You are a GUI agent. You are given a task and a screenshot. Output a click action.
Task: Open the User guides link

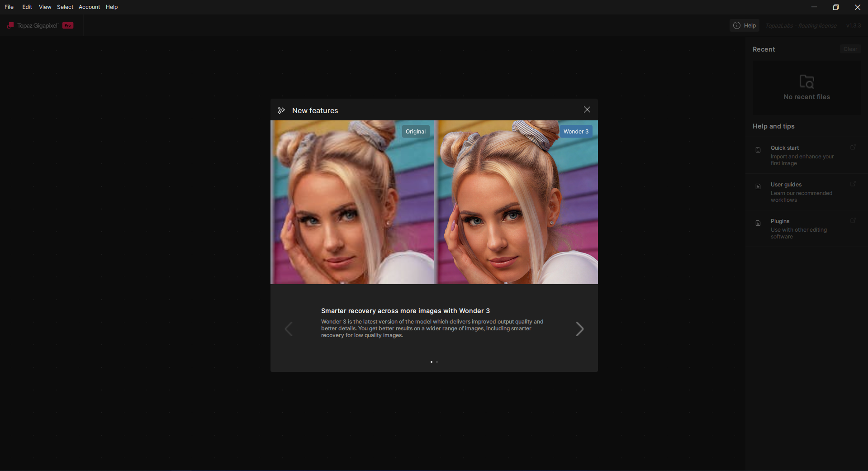807,192
